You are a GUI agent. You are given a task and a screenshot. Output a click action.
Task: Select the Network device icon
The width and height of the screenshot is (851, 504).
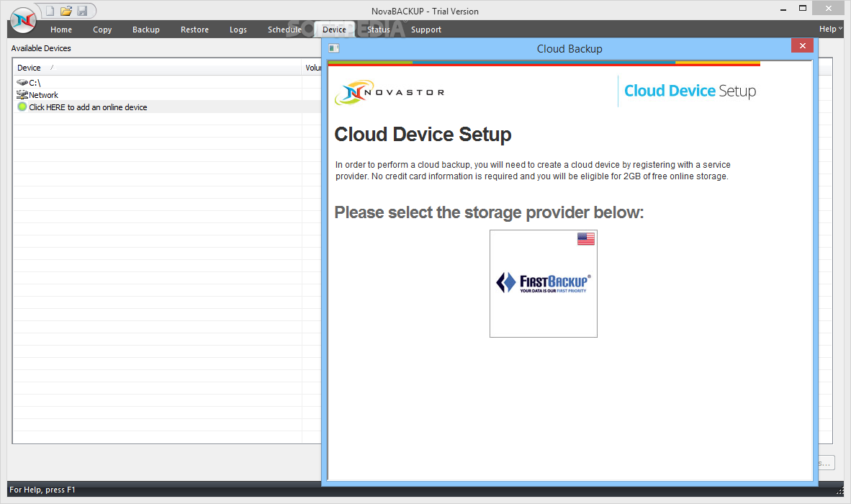22,95
